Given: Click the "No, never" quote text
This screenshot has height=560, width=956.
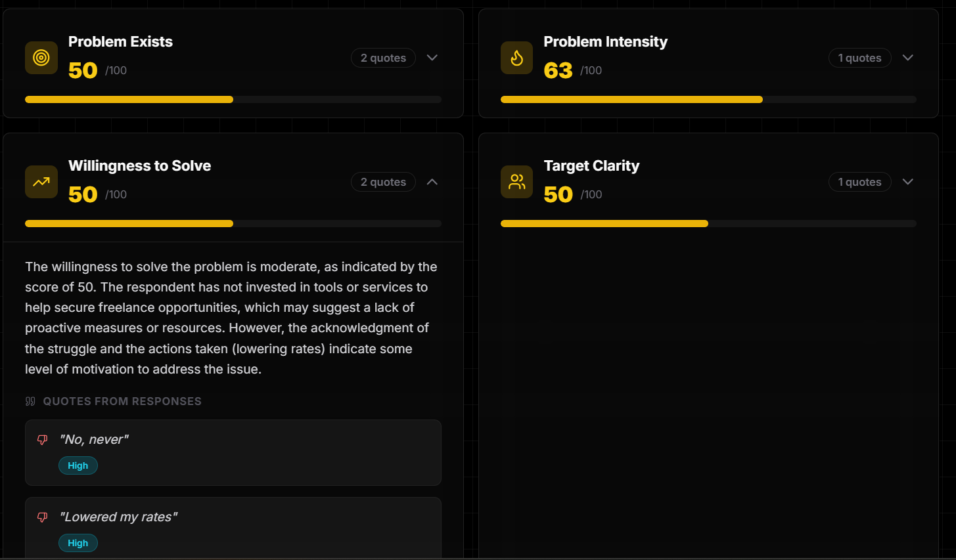Looking at the screenshot, I should tap(94, 440).
